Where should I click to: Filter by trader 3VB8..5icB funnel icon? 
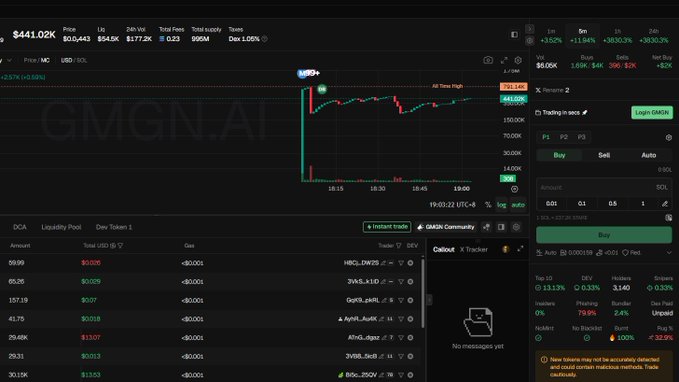pyautogui.click(x=401, y=356)
